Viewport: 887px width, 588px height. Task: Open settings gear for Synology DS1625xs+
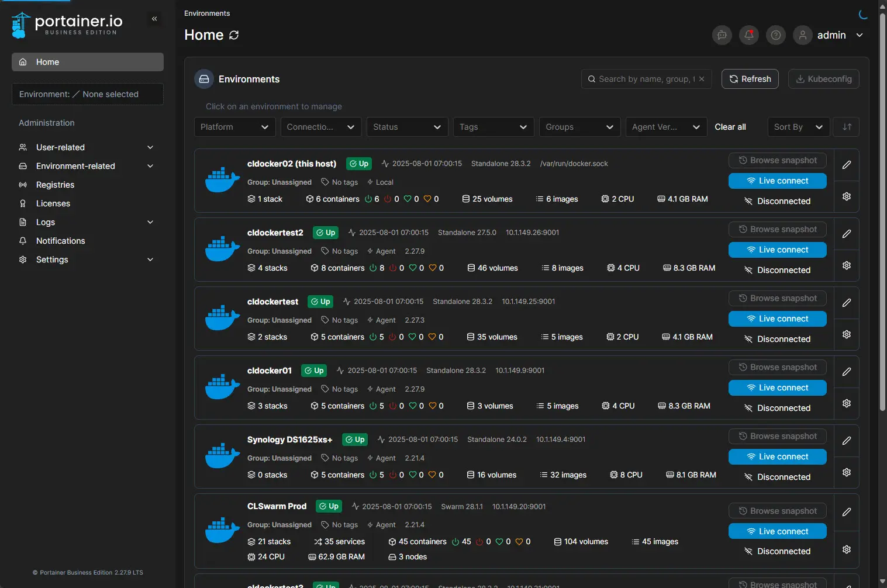tap(847, 472)
